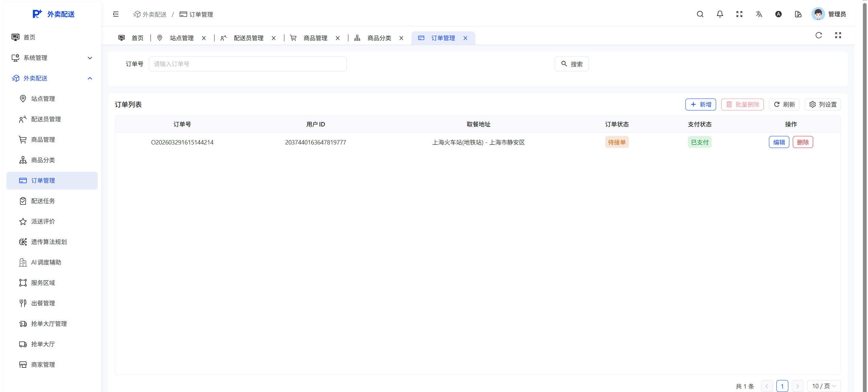Image resolution: width=868 pixels, height=392 pixels.
Task: Open 配送任务 in the sidebar
Action: pos(43,201)
